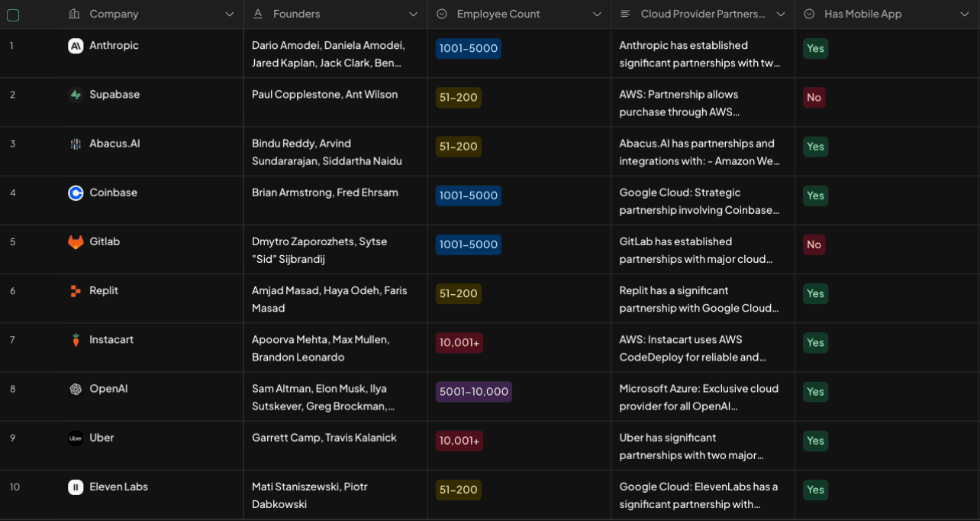Viewport: 980px width, 521px height.
Task: Select the Cloud Provider Partners column header
Action: 702,15
